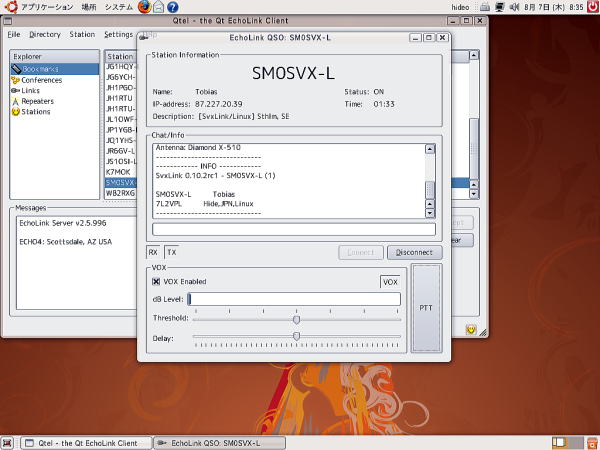Viewport: 600px width, 450px height.
Task: Switch to Qtel taskbar window button
Action: pyautogui.click(x=86, y=443)
